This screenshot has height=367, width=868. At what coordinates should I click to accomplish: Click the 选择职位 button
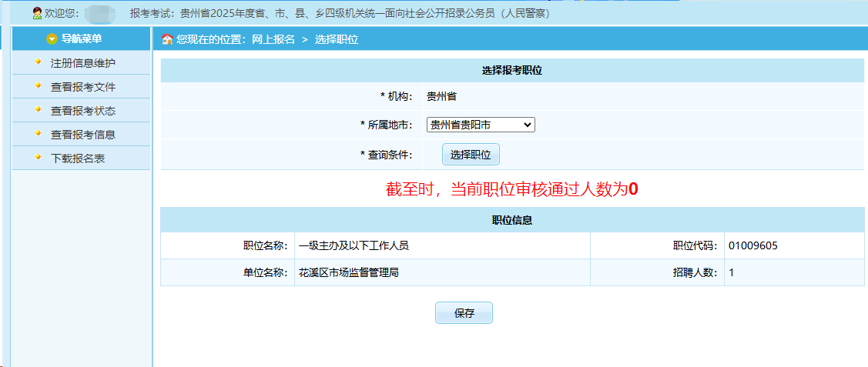coord(471,155)
